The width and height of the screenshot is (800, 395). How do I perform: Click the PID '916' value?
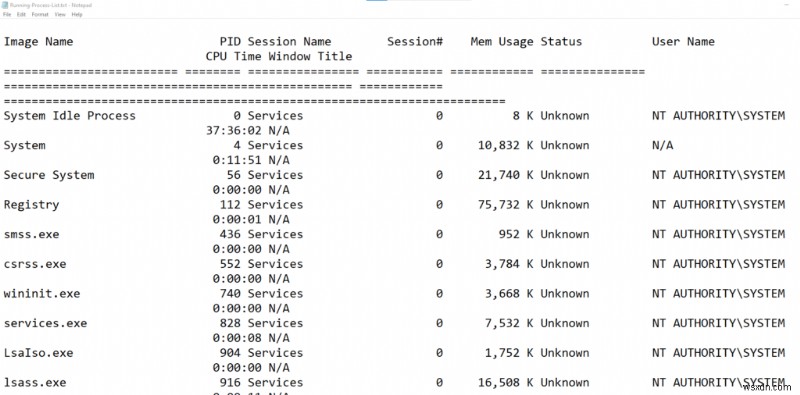coord(230,382)
